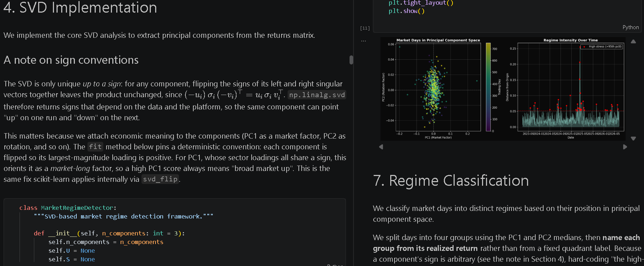This screenshot has width=644, height=266.
Task: Click the output scroll-right arrow
Action: [x=625, y=147]
